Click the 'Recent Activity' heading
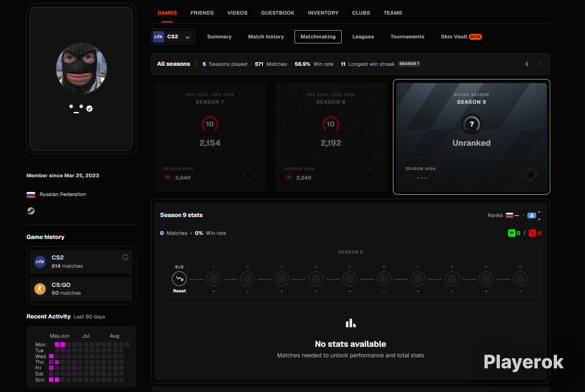This screenshot has height=392, width=585. point(48,317)
